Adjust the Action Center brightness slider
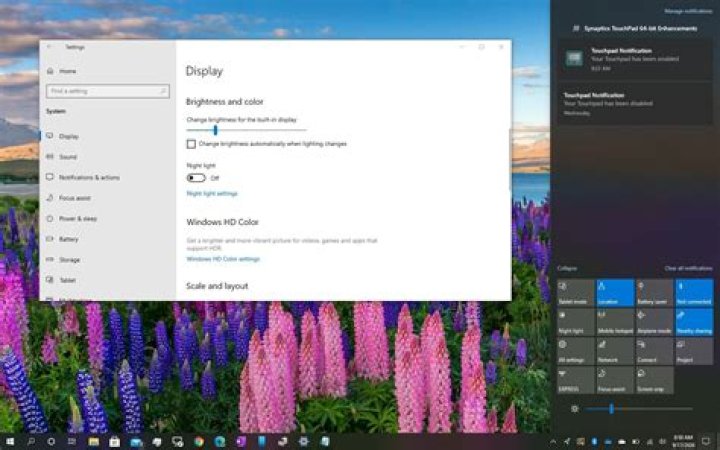The image size is (720, 450). click(639, 408)
